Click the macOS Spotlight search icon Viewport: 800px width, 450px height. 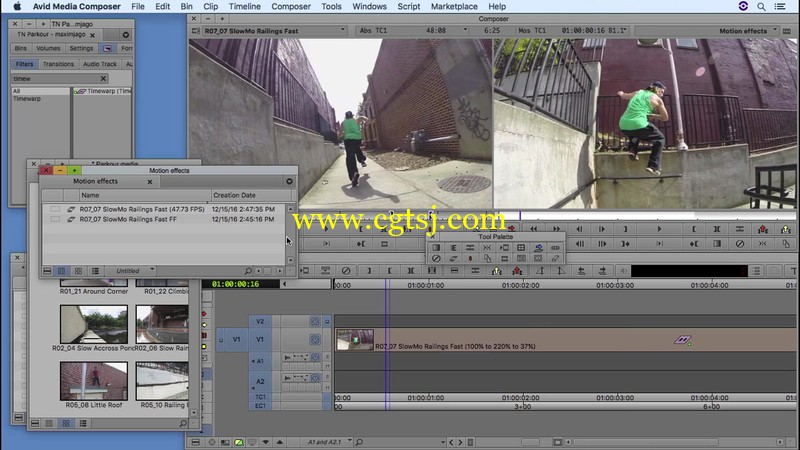[761, 7]
